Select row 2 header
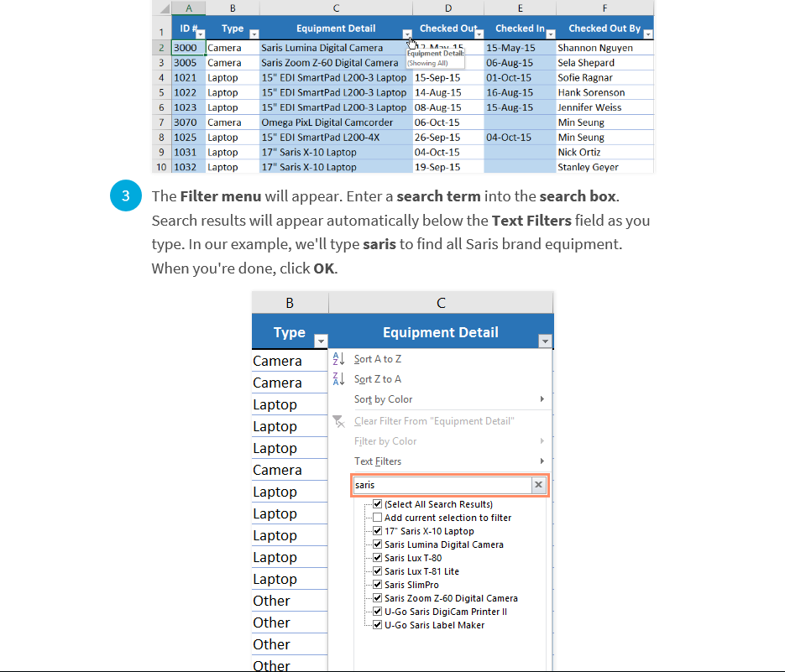The width and height of the screenshot is (785, 672). (x=161, y=48)
